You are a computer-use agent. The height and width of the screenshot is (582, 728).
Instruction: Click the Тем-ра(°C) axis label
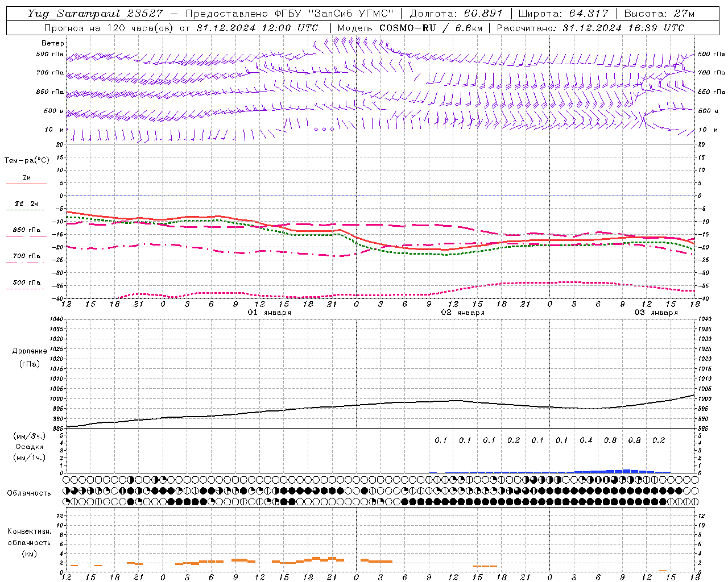[x=27, y=161]
